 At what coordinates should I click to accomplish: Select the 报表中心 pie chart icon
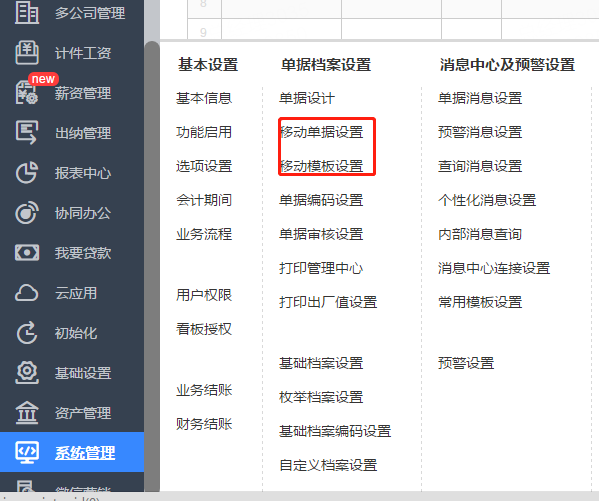click(x=27, y=172)
